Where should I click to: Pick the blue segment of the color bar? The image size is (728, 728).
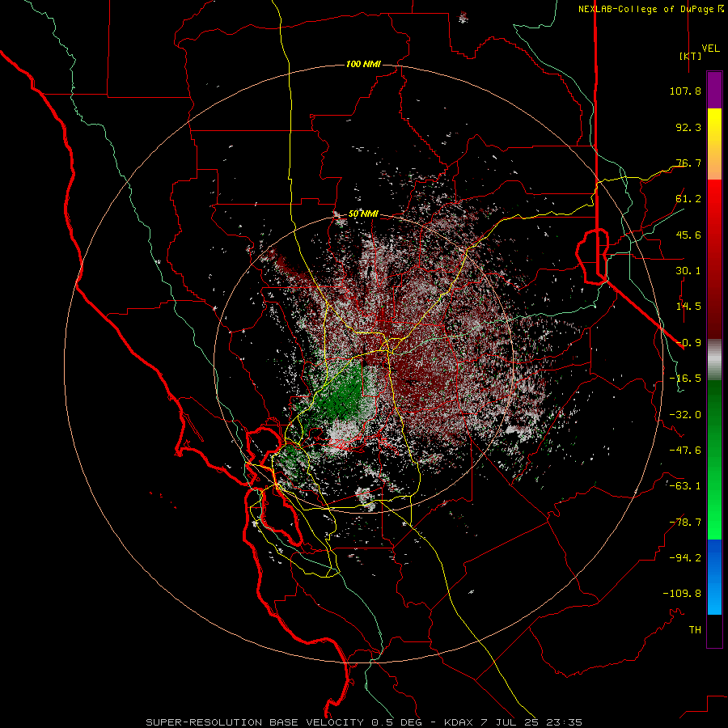coord(714,577)
